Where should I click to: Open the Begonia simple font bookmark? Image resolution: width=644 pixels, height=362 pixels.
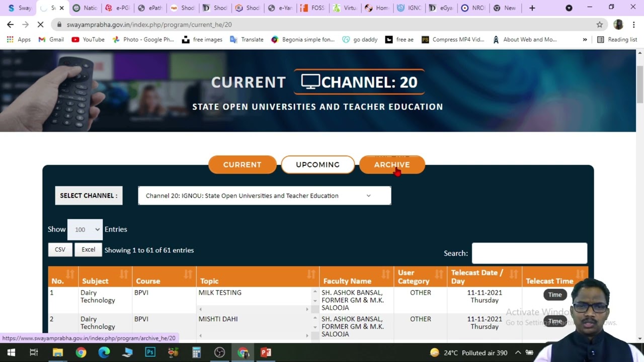303,39
